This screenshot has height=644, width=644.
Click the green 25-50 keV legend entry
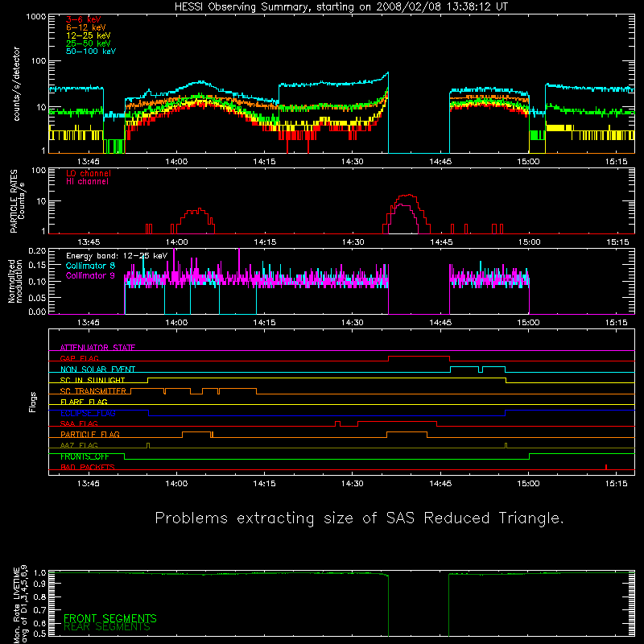pos(89,43)
